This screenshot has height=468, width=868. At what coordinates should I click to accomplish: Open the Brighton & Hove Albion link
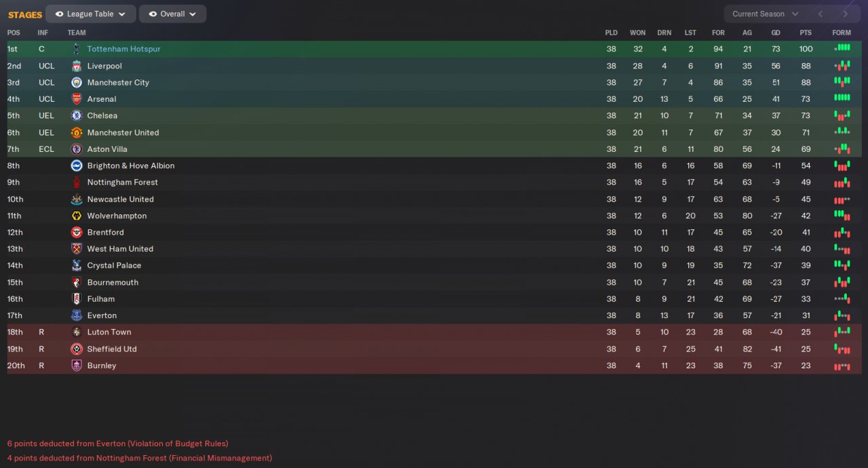click(x=131, y=165)
